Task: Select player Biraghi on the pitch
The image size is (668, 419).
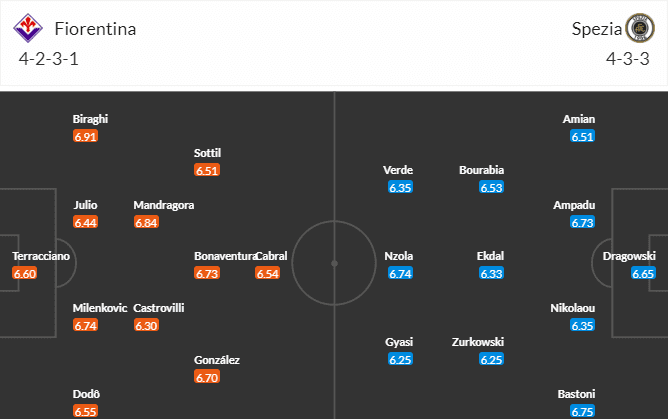Action: pyautogui.click(x=90, y=119)
